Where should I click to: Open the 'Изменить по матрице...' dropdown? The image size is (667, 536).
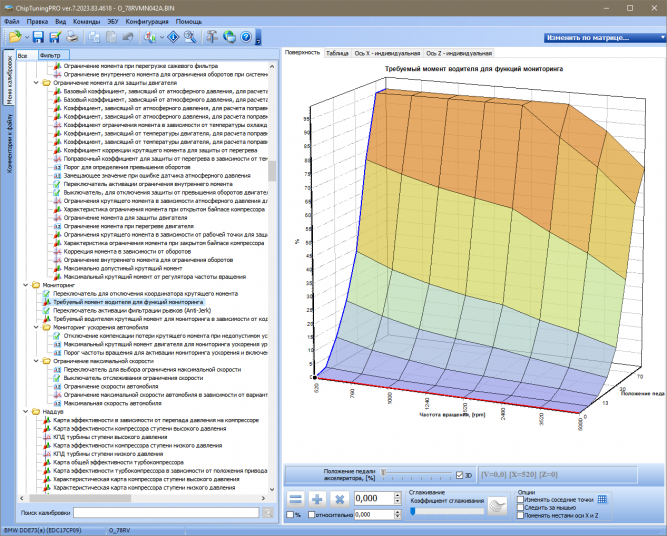click(605, 37)
